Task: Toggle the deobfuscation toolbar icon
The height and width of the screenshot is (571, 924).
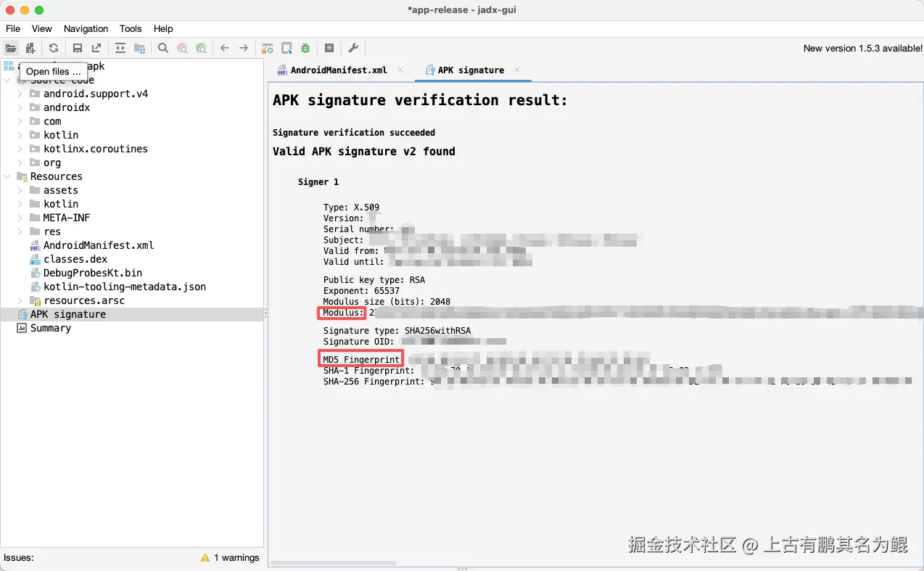Action: [x=268, y=48]
